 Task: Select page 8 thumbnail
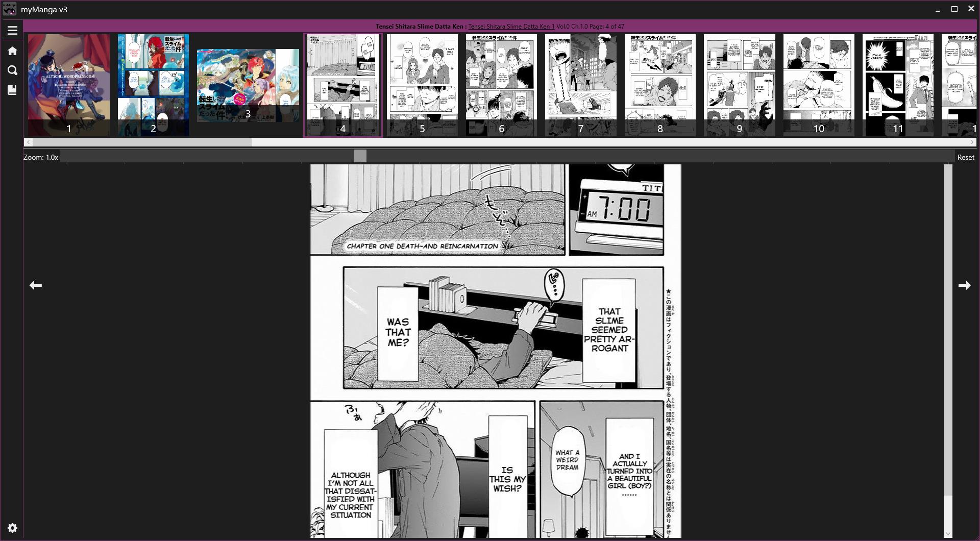click(x=660, y=85)
